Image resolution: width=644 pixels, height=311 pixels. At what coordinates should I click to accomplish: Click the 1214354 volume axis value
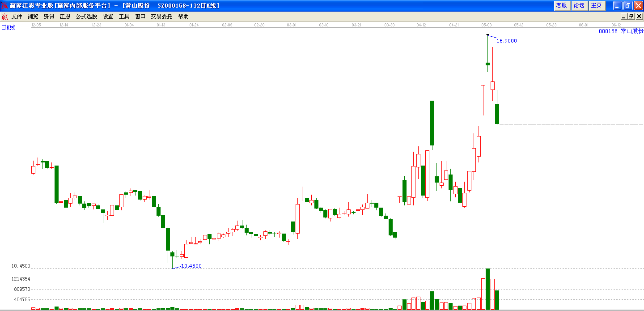pos(21,279)
